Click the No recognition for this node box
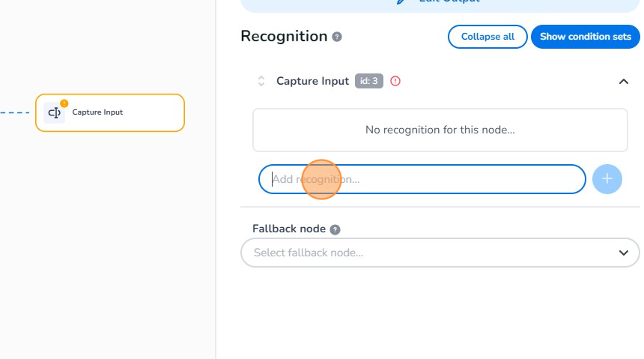 pos(440,130)
